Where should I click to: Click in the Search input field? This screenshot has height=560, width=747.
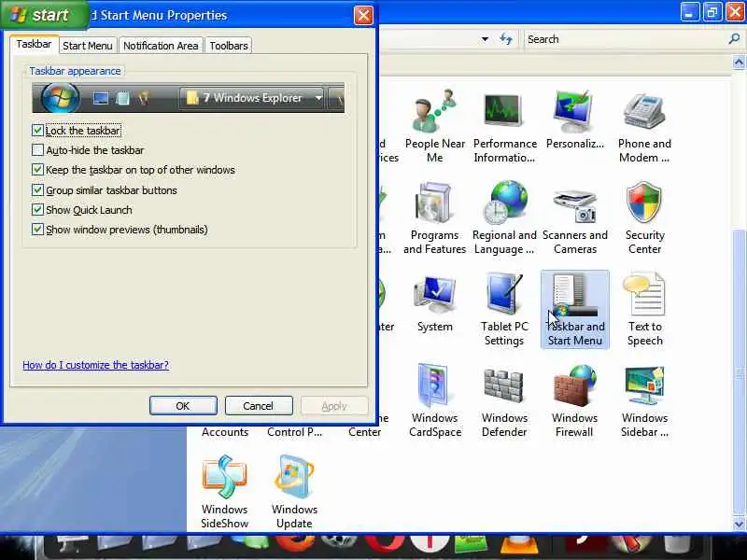pyautogui.click(x=626, y=39)
